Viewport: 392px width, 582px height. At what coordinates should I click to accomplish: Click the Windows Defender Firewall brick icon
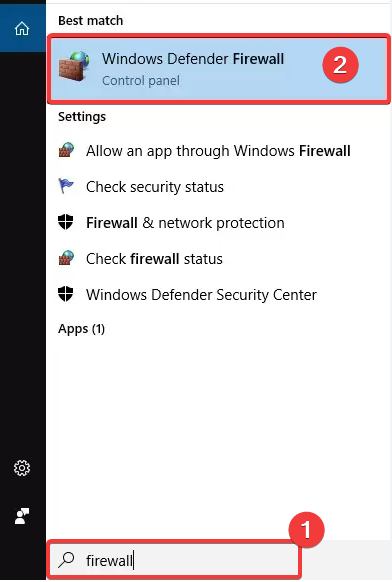coord(74,66)
